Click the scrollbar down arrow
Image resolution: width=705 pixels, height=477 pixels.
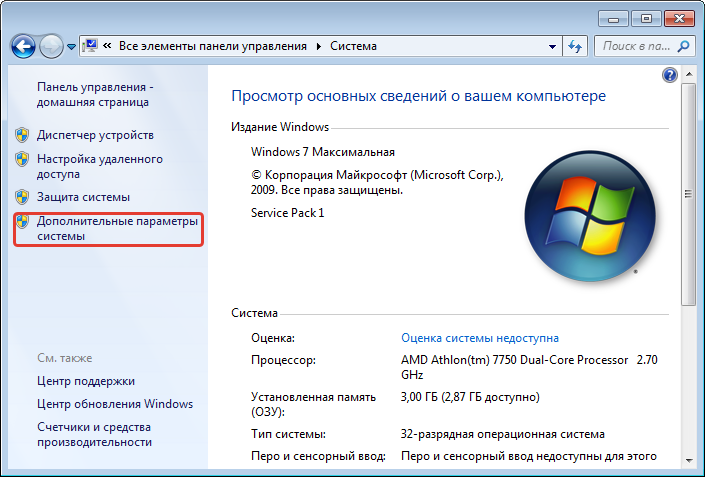(x=688, y=460)
